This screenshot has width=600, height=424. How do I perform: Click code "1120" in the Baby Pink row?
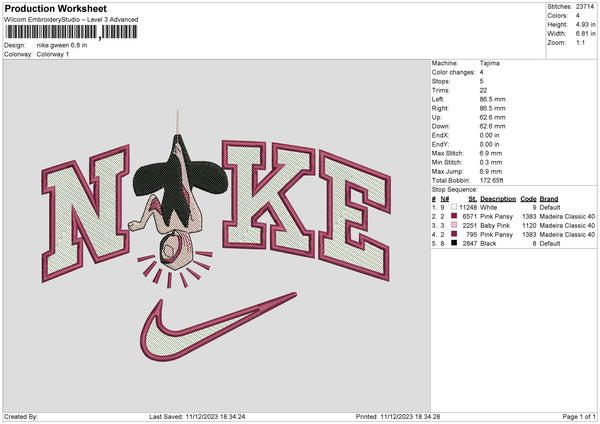click(x=530, y=225)
